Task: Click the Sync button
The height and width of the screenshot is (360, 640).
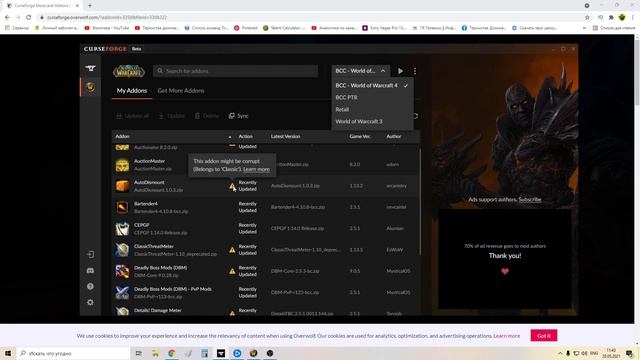Action: 239,116
